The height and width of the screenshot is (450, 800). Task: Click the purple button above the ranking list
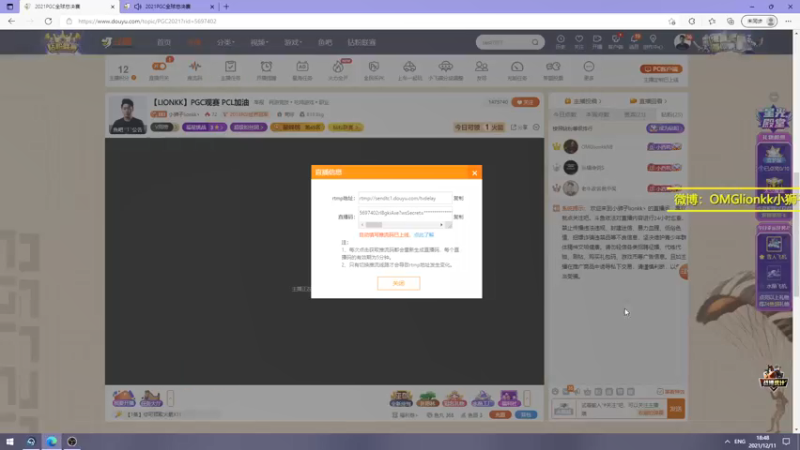(x=665, y=129)
